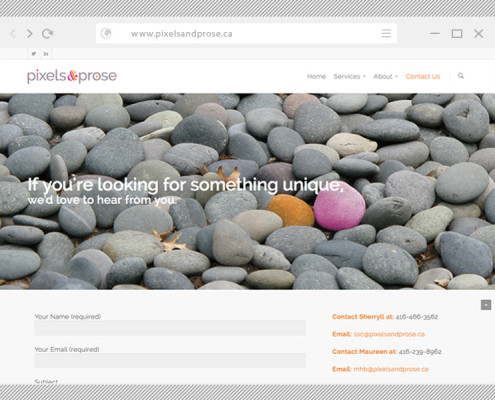
Task: Close the browser window
Action: (x=479, y=33)
